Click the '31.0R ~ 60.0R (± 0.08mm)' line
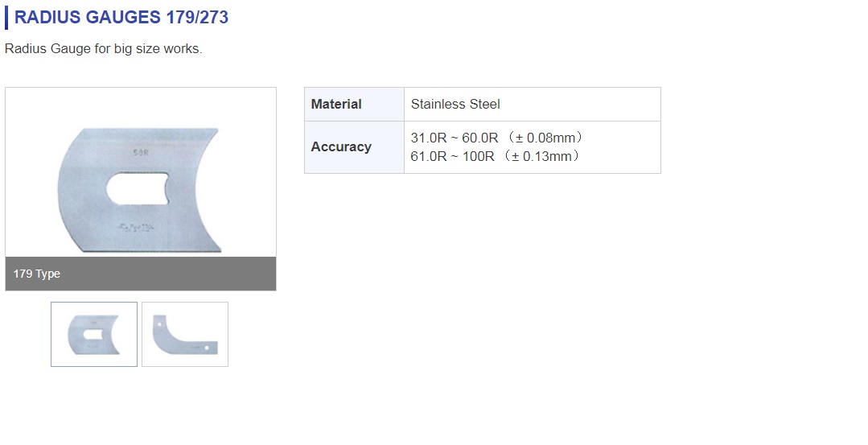The image size is (868, 445). (496, 138)
